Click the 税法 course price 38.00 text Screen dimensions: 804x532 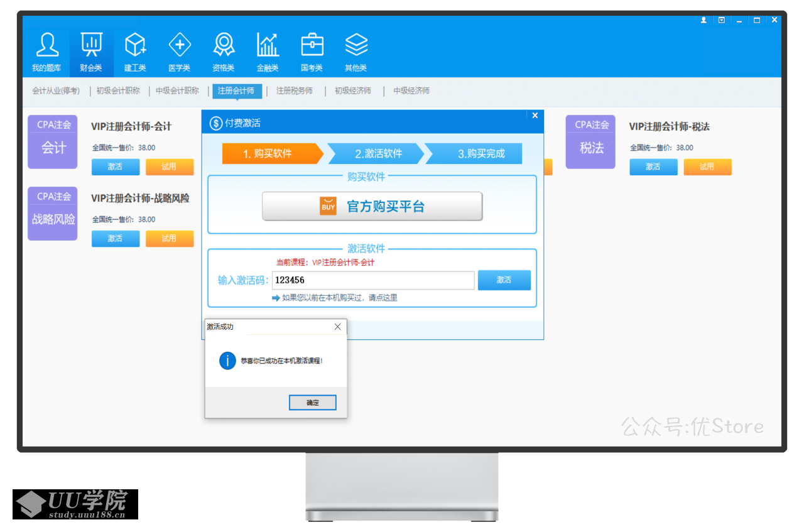pos(685,148)
